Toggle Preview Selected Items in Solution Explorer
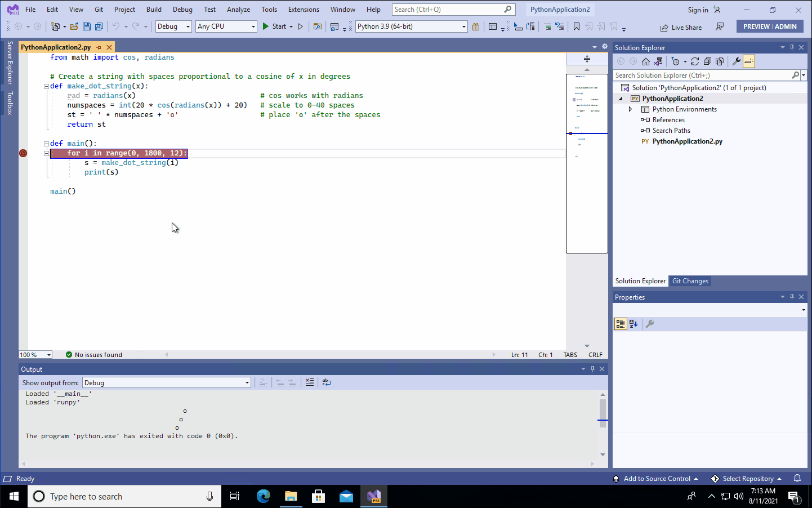The width and height of the screenshot is (812, 508). [749, 61]
